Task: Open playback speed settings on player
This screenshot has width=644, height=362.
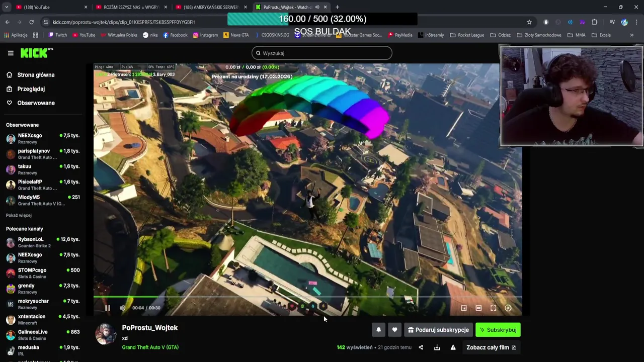Action: (508, 308)
